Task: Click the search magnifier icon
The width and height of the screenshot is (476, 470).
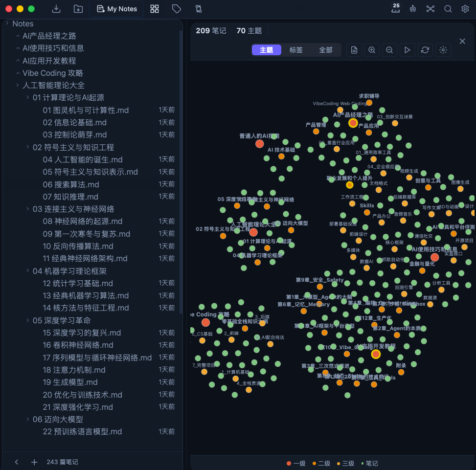Action: (448, 9)
